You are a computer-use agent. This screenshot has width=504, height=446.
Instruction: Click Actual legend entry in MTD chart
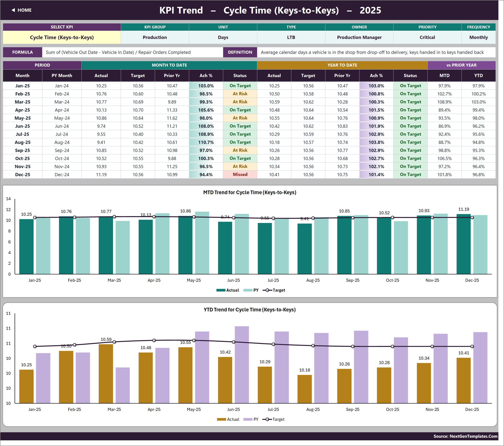click(228, 290)
